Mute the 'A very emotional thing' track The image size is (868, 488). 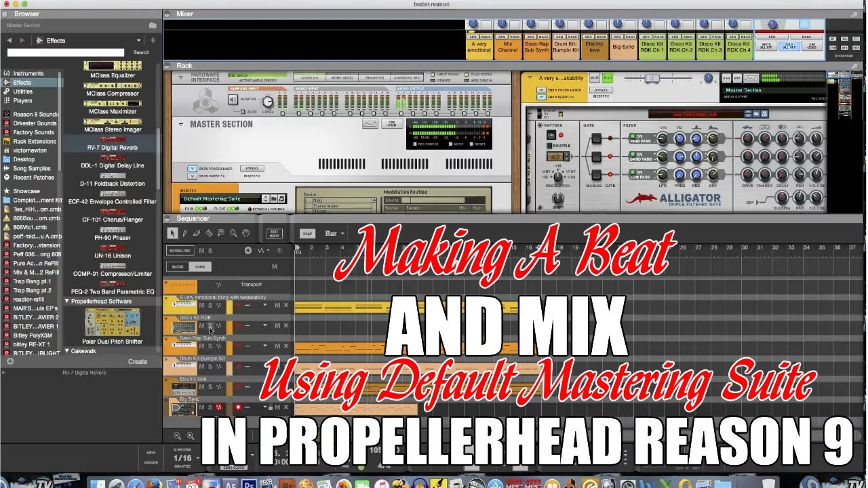[201, 306]
